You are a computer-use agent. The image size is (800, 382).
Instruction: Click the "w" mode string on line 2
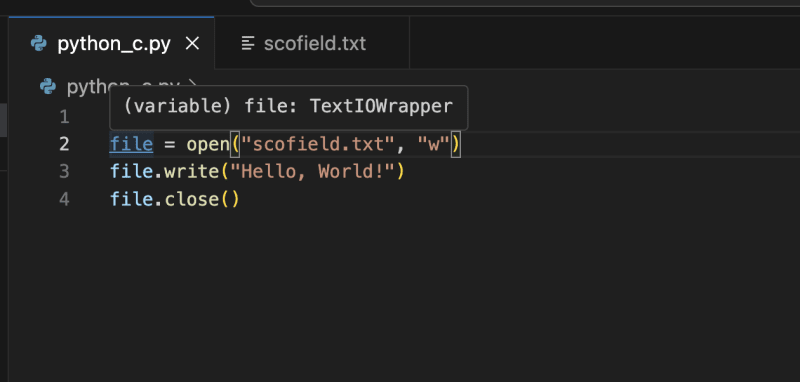click(x=434, y=144)
